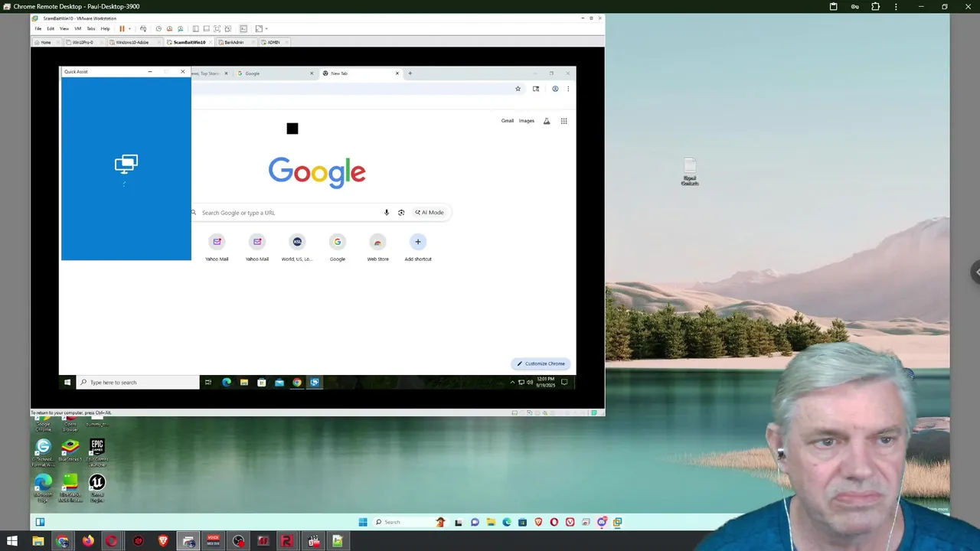Select the New Tab tab in Chrome

click(x=360, y=73)
